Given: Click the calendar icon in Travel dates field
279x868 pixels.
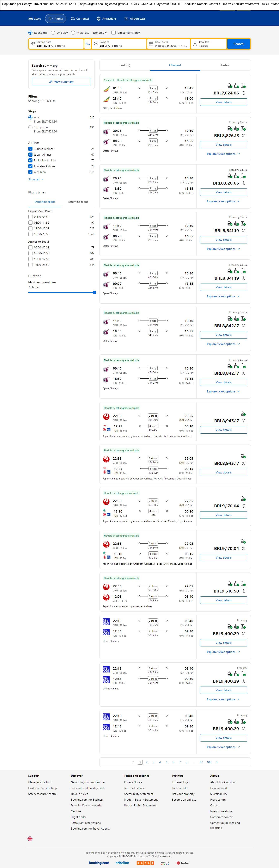Looking at the screenshot, I should click(151, 44).
